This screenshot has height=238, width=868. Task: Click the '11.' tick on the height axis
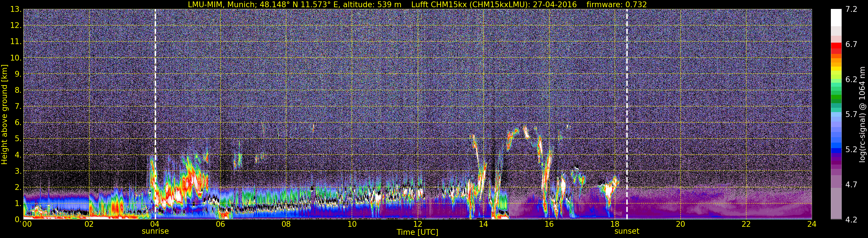pyautogui.click(x=16, y=41)
